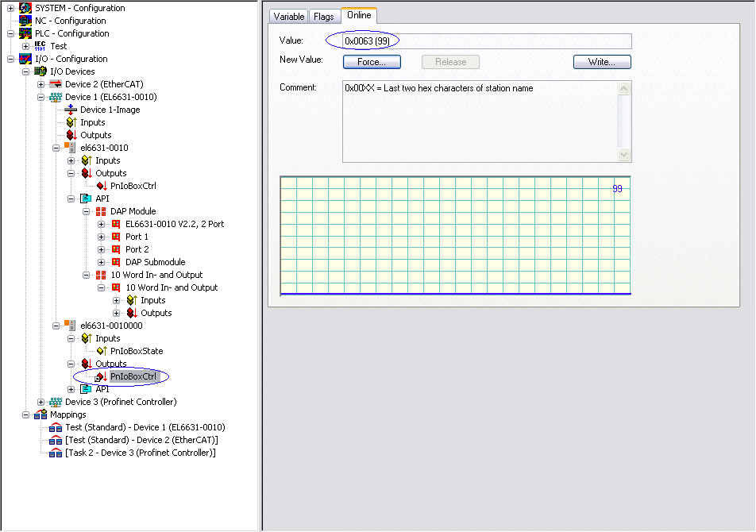Click the PnIoBoxState input variable icon

101,351
